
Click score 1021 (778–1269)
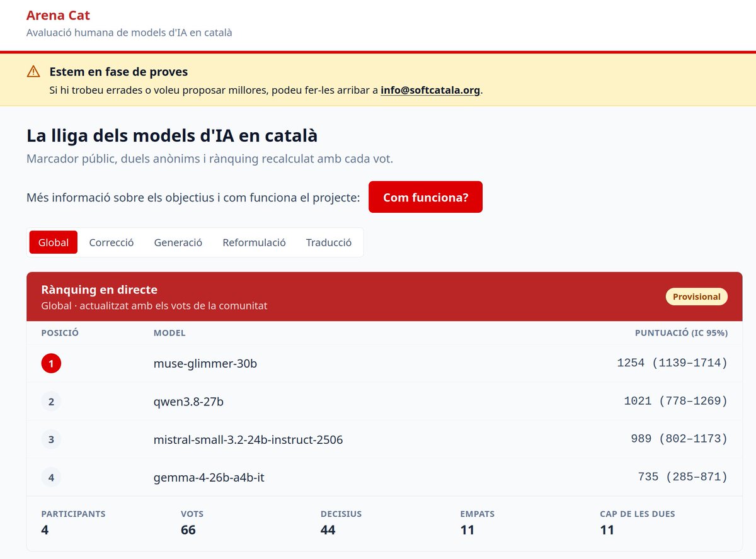point(676,401)
